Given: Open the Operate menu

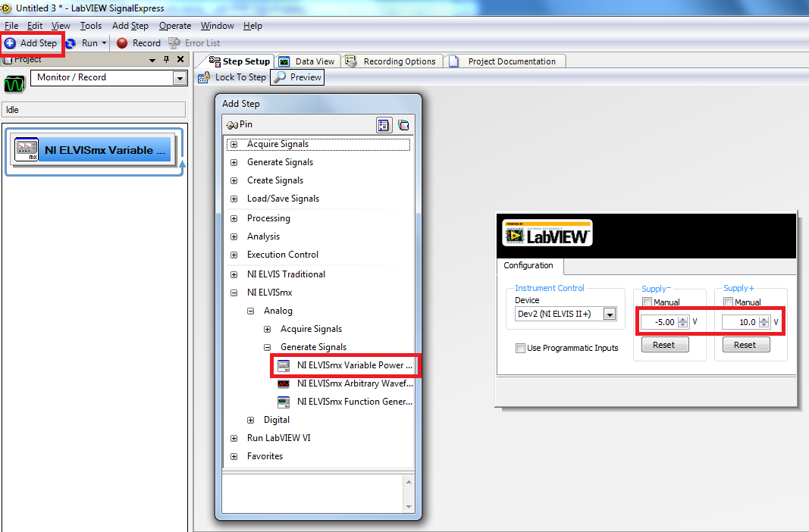Looking at the screenshot, I should point(175,26).
